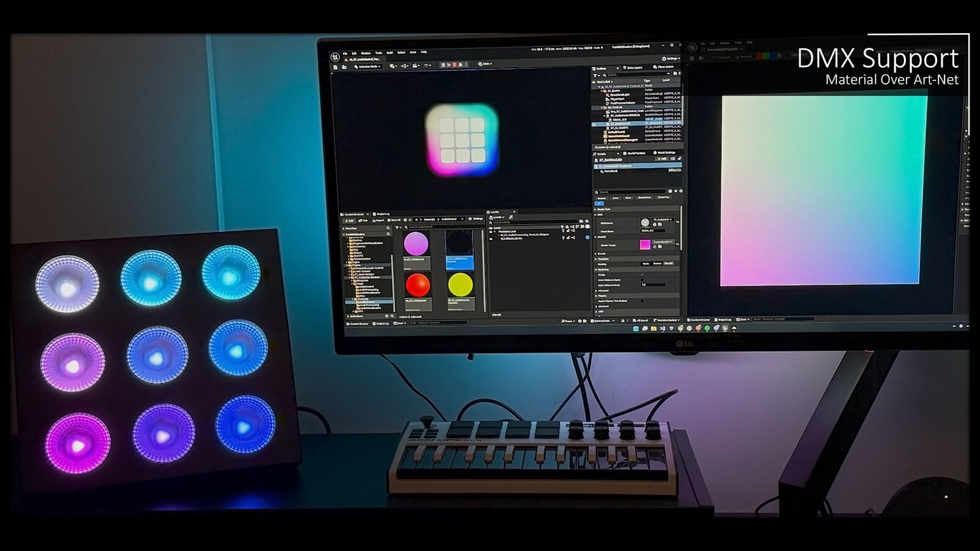
Task: Toggle the Visible checkbox under Rendering
Action: click(643, 274)
